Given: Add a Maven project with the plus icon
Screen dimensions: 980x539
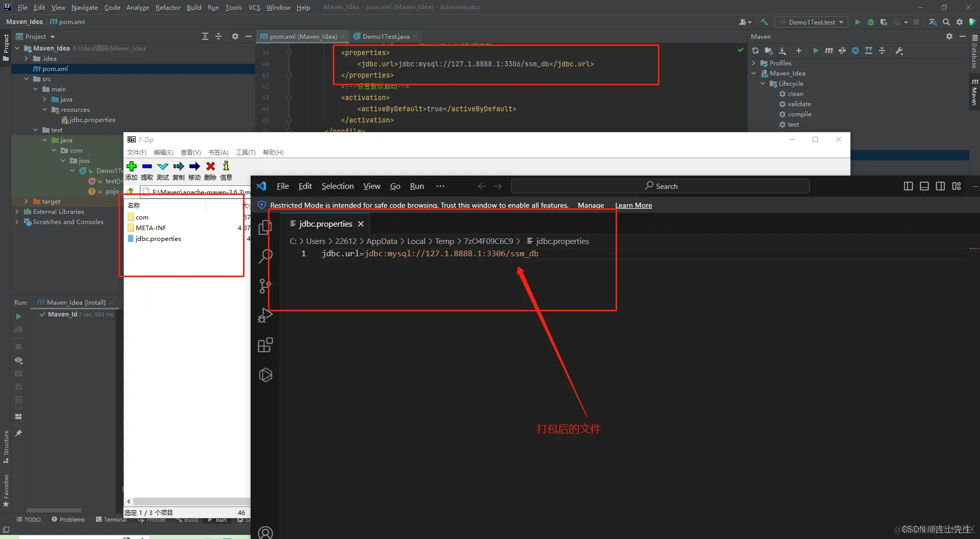Looking at the screenshot, I should click(x=799, y=51).
